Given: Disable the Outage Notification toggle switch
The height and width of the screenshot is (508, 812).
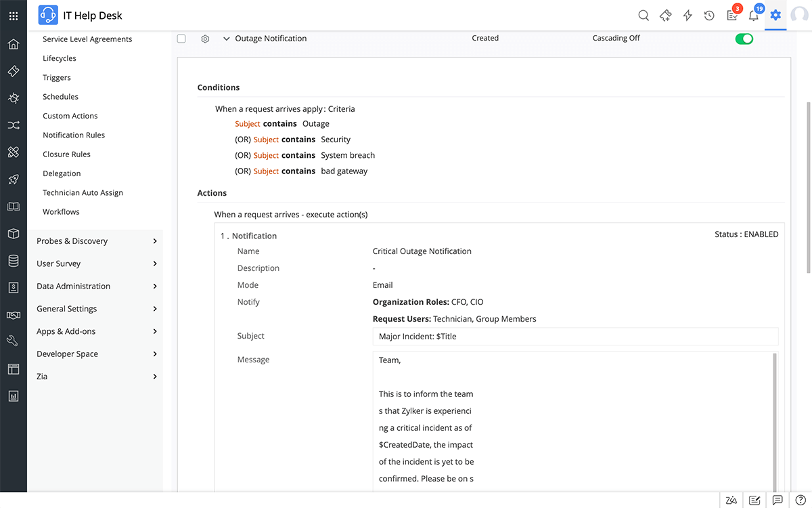Looking at the screenshot, I should [x=744, y=39].
